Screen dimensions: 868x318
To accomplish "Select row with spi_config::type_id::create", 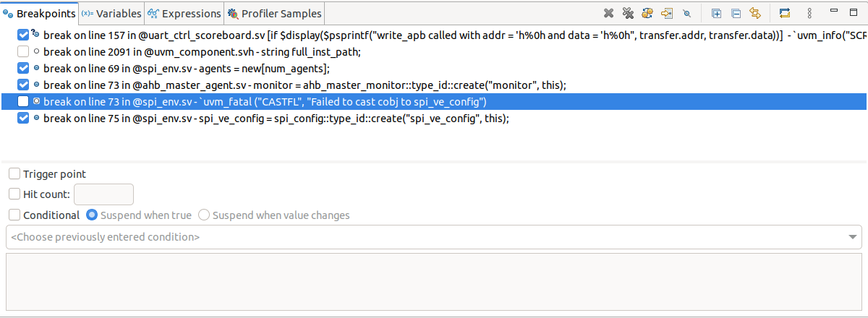I will [x=434, y=119].
